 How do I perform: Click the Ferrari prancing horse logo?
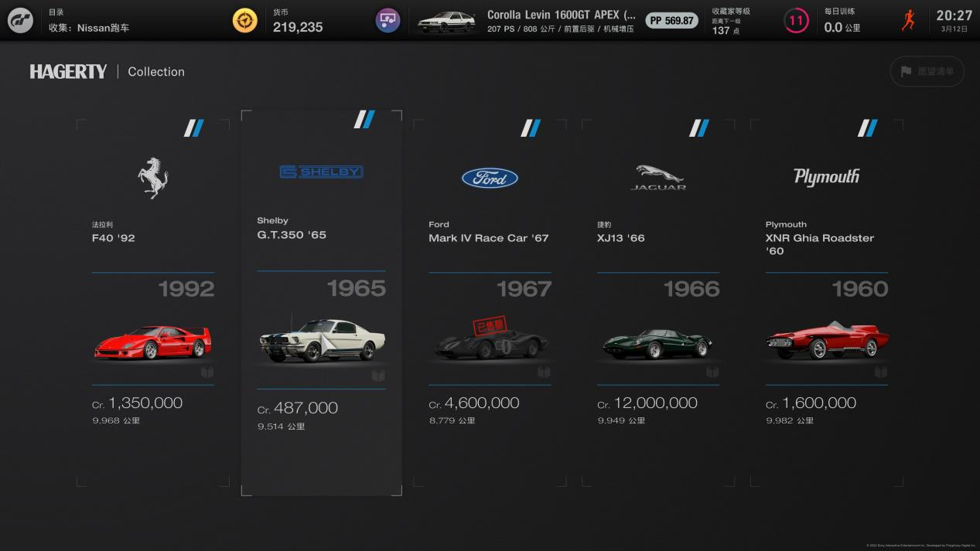click(x=153, y=178)
